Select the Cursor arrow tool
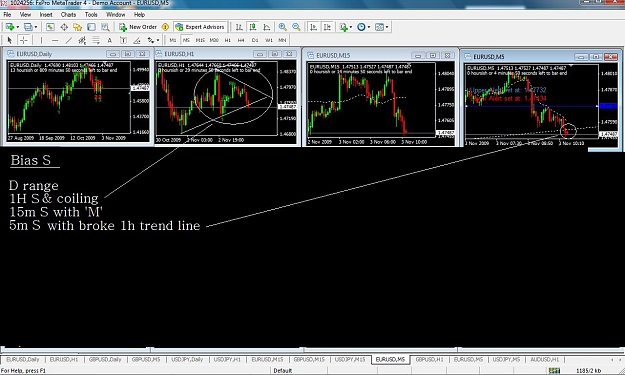The image size is (625, 375). [x=10, y=40]
